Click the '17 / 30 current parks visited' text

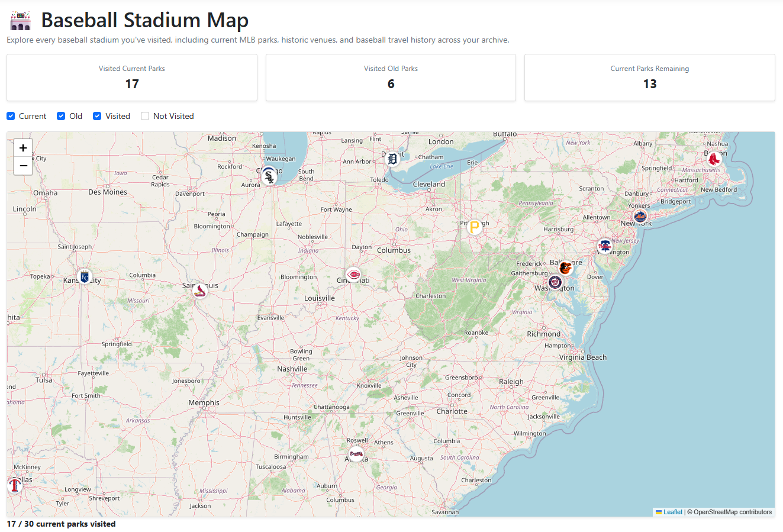61,524
